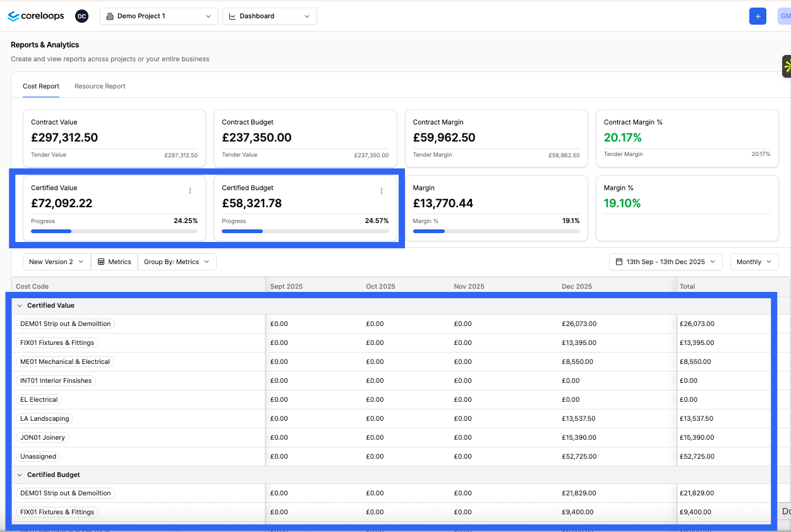Open Certified Budget card three-dot menu

point(381,191)
